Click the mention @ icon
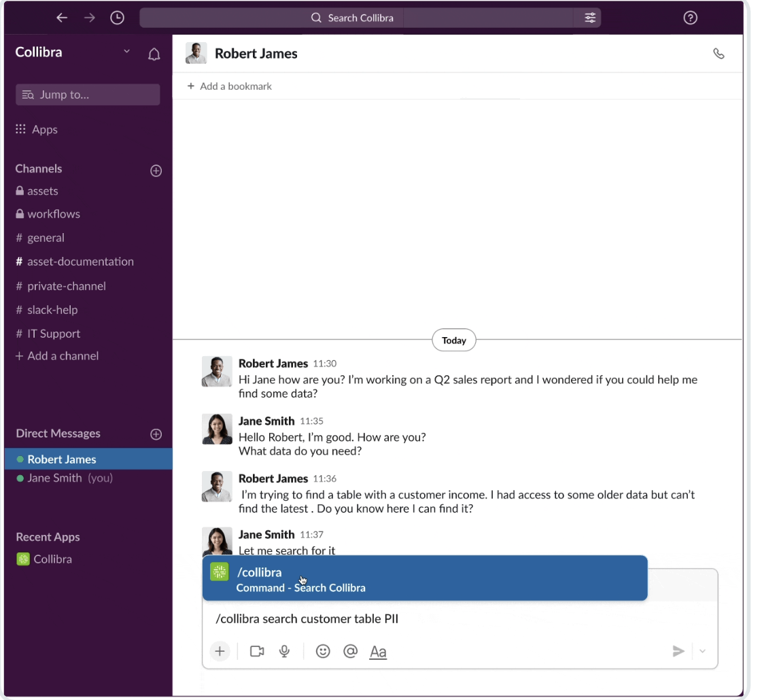The width and height of the screenshot is (760, 700). [351, 652]
